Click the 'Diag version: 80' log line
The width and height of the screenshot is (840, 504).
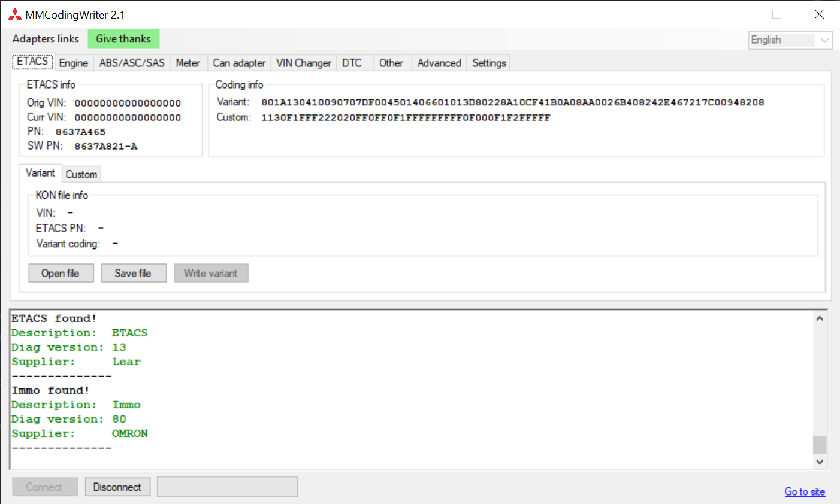[x=69, y=419]
